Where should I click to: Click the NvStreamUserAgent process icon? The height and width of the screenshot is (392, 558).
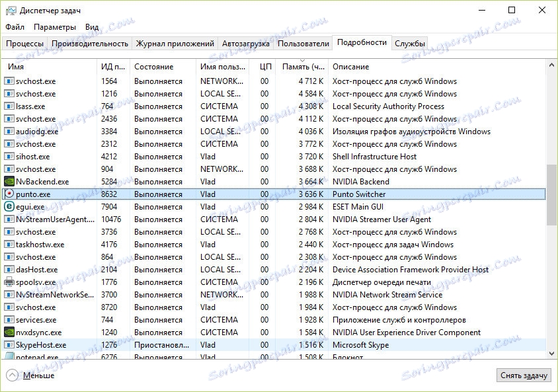point(9,219)
